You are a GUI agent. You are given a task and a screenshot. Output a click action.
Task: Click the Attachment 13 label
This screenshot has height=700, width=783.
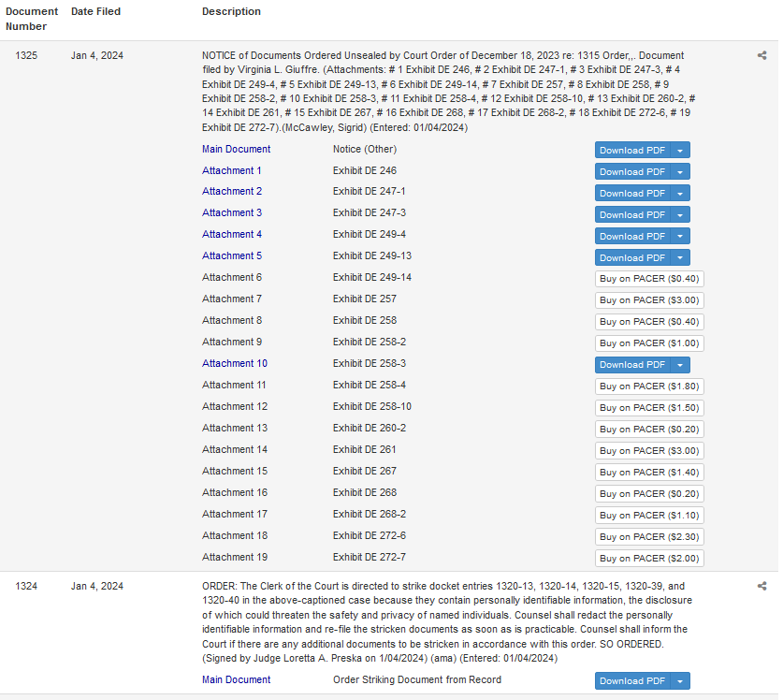(x=235, y=428)
